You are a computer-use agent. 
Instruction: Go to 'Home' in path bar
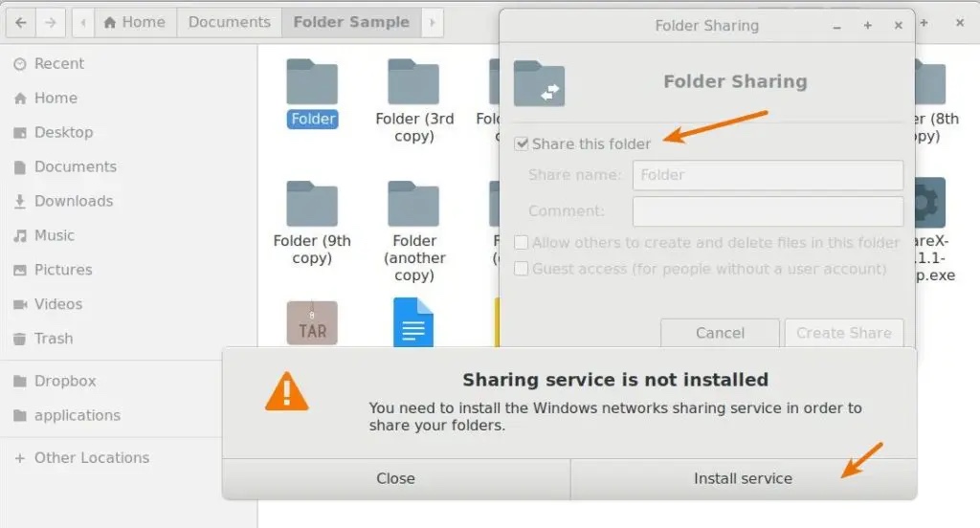[x=135, y=22]
